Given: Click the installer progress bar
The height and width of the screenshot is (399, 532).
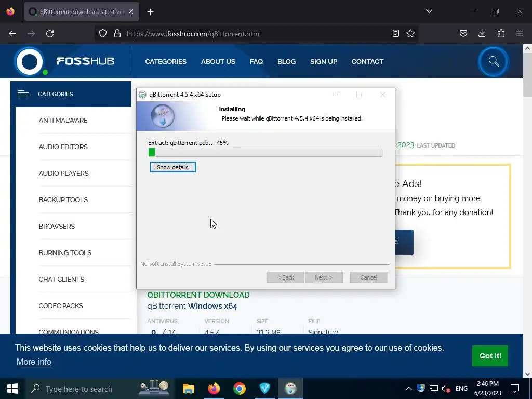Looking at the screenshot, I should 265,152.
